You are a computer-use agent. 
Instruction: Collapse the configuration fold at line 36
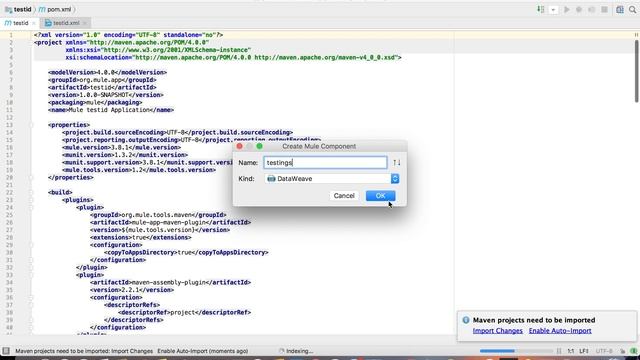click(x=31, y=298)
